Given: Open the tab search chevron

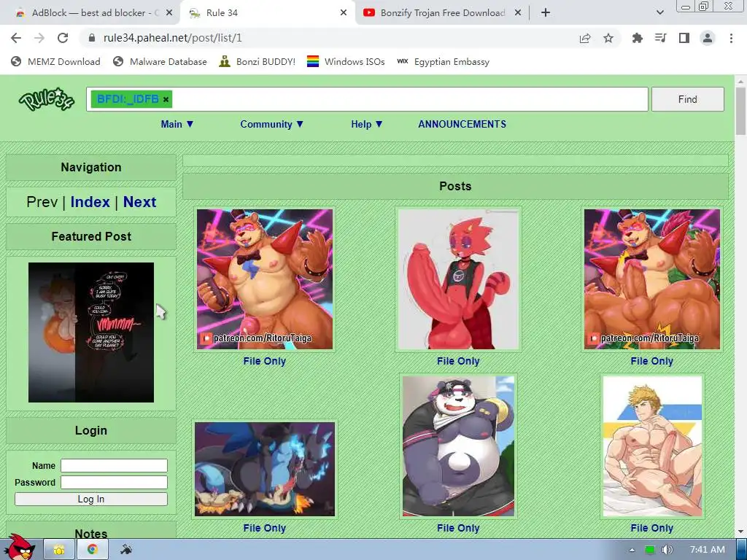Looking at the screenshot, I should 659,13.
